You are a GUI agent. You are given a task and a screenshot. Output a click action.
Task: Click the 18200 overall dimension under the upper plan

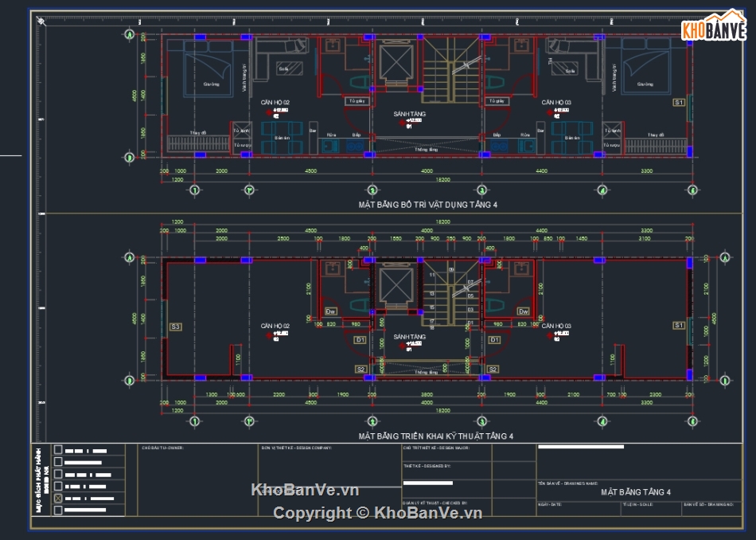427,180
